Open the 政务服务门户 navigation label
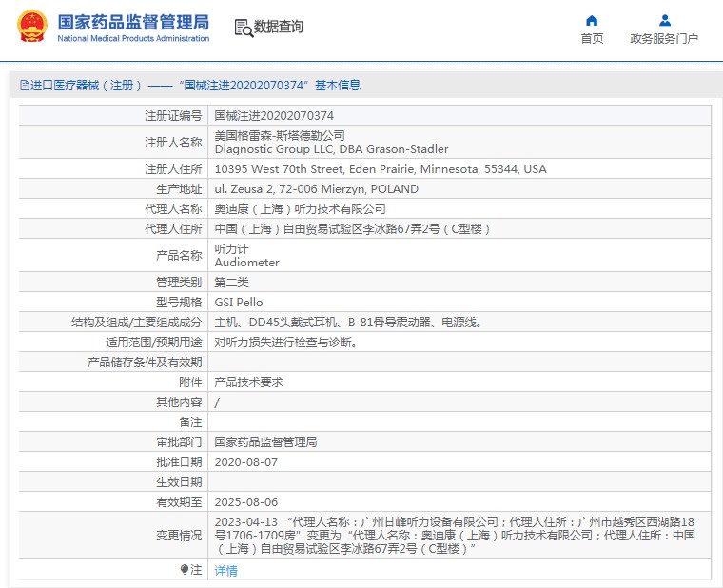 [x=664, y=39]
